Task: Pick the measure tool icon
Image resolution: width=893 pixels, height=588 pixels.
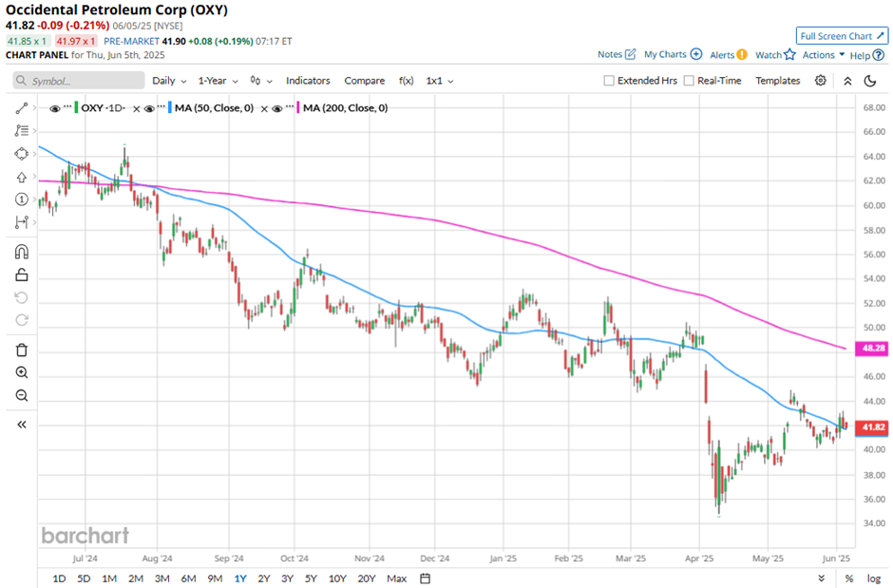Action: click(22, 222)
